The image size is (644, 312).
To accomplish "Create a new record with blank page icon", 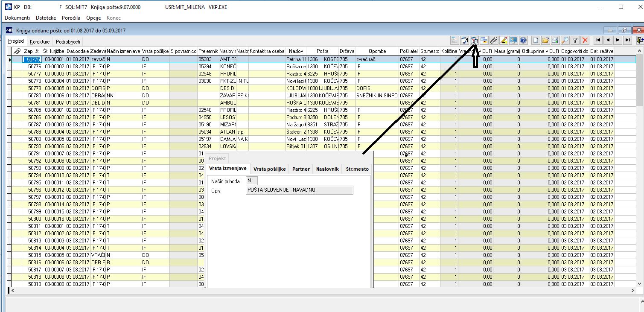I will pos(536,40).
